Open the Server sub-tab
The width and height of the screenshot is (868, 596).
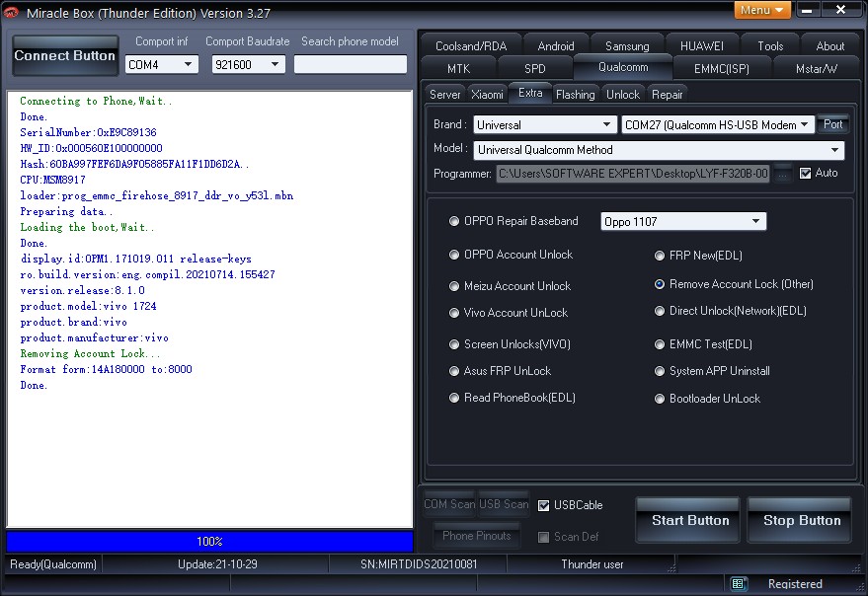click(x=445, y=95)
